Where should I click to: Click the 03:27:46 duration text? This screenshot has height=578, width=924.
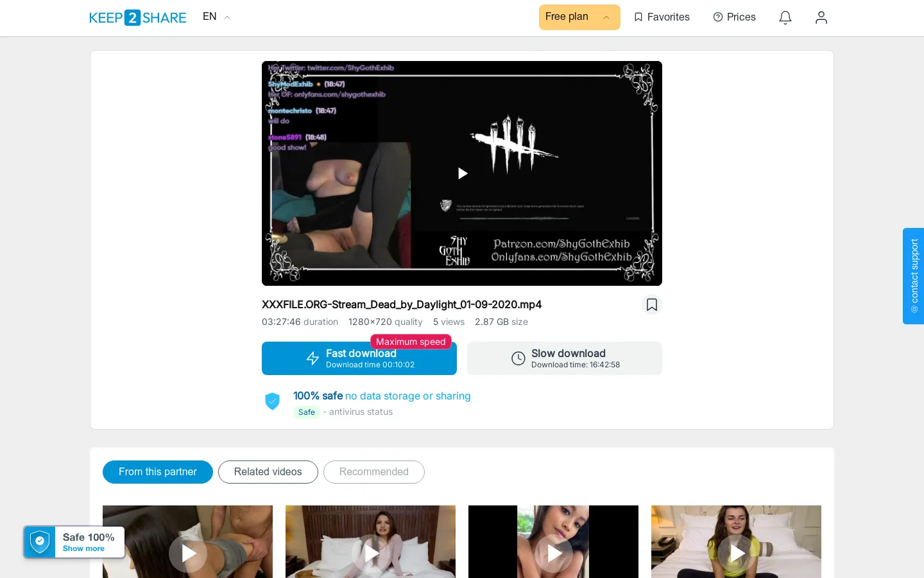[300, 322]
